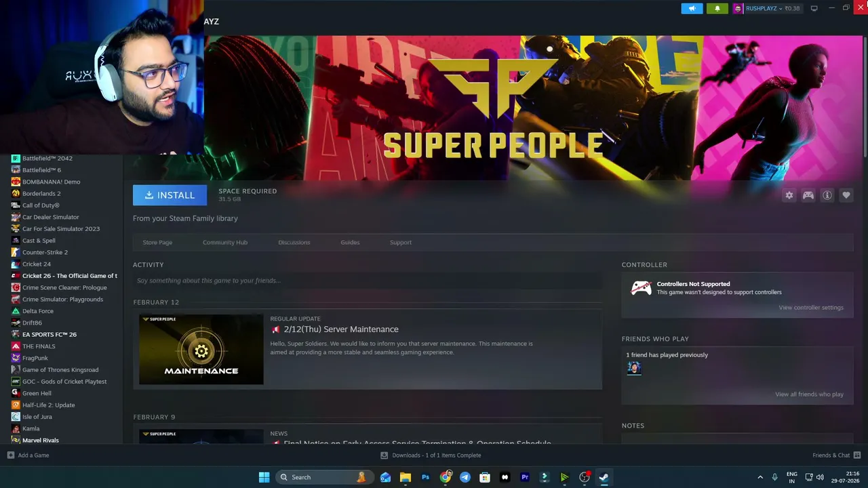Screen dimensions: 868x488
Task: Select Delta Force in the library
Action: pyautogui.click(x=38, y=311)
